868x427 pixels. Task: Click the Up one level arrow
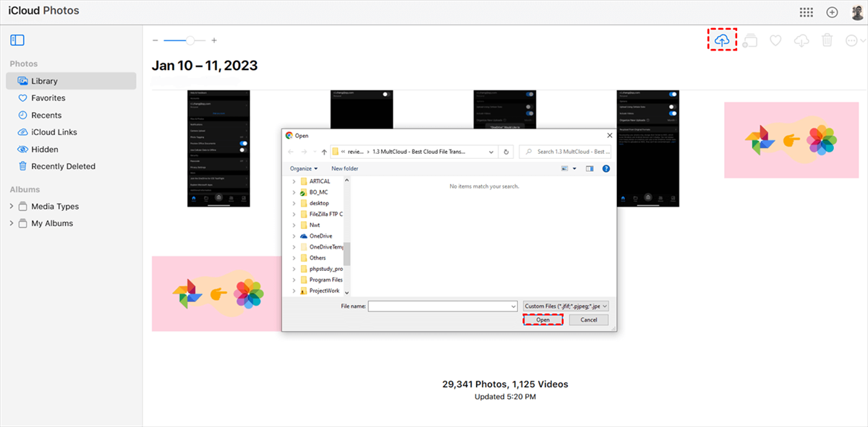point(324,152)
